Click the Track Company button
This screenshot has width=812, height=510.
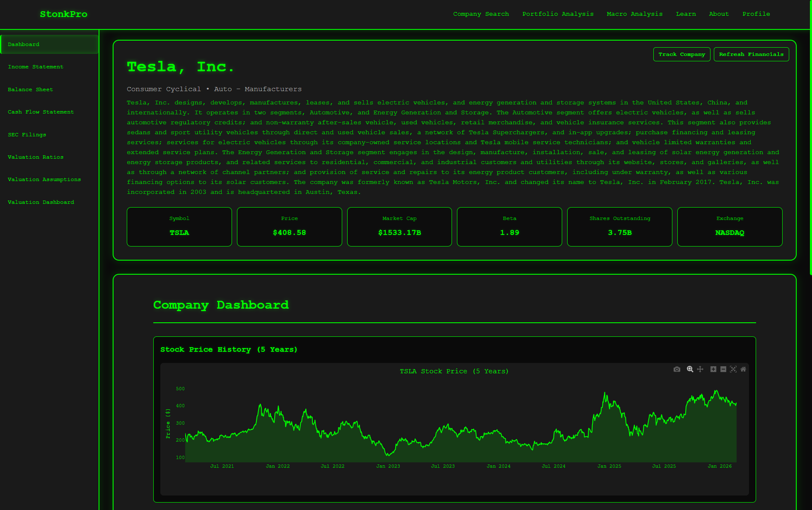click(x=682, y=54)
